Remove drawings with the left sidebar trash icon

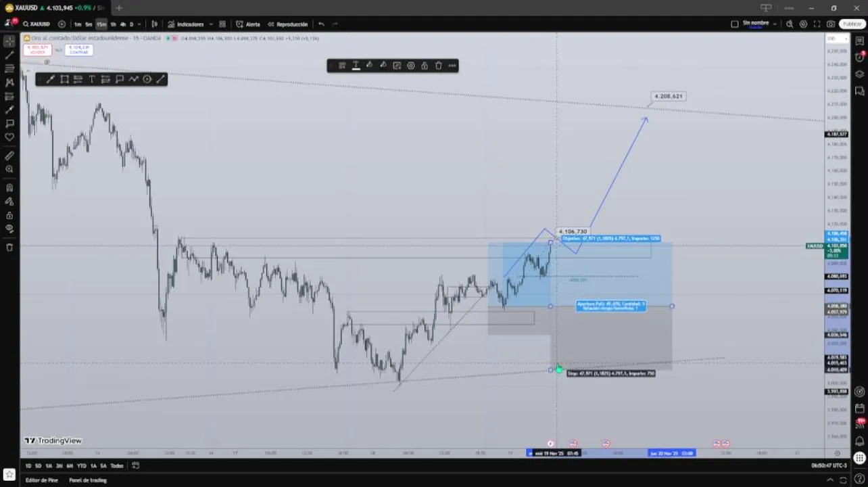[9, 248]
